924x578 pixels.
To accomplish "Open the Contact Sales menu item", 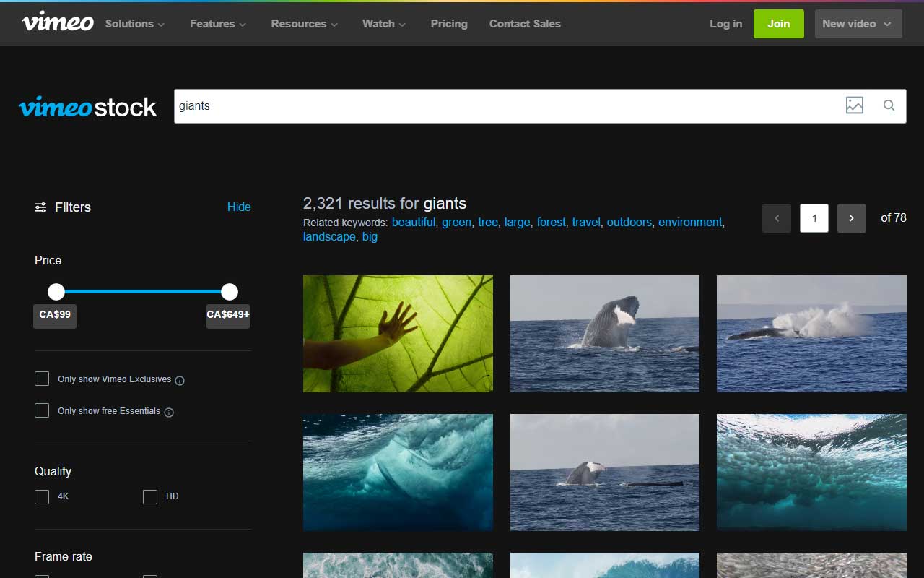I will (525, 23).
